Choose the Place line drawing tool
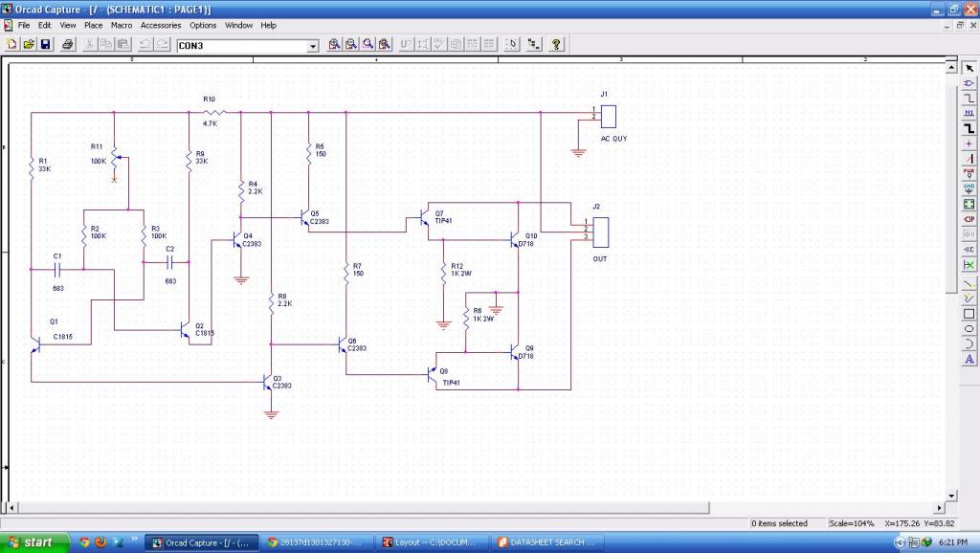The height and width of the screenshot is (553, 980). coord(969,284)
